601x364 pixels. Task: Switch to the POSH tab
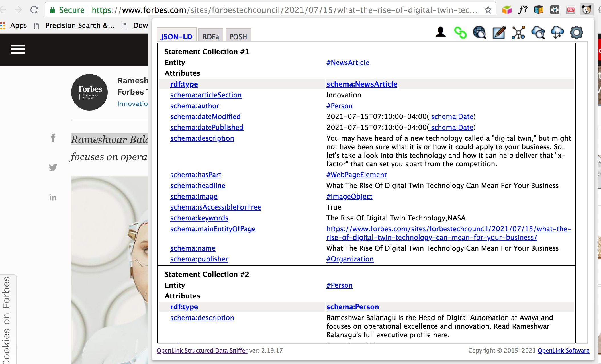coord(238,37)
